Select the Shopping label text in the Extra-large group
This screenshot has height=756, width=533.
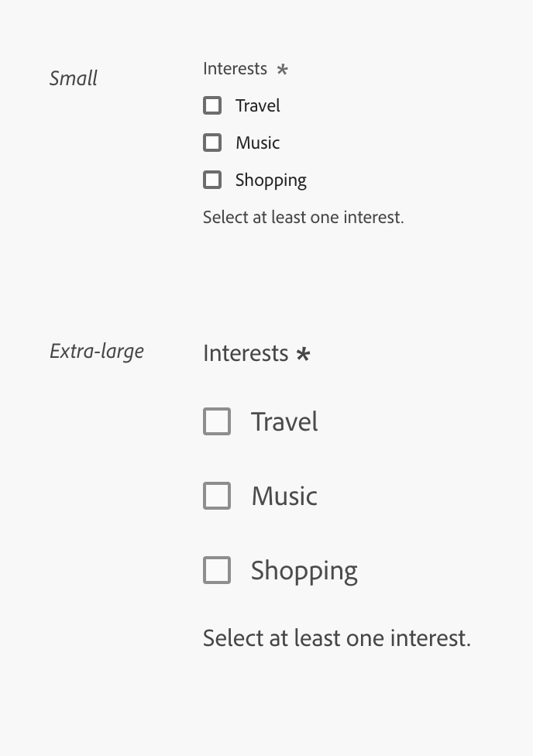click(304, 570)
